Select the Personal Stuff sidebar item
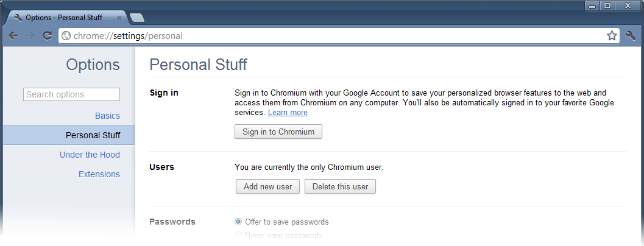The image size is (644, 246). click(x=69, y=135)
